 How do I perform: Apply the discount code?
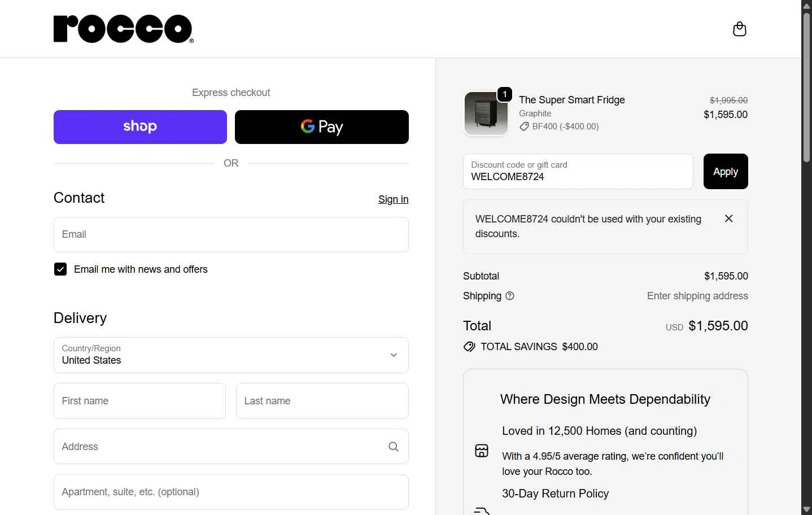point(726,172)
